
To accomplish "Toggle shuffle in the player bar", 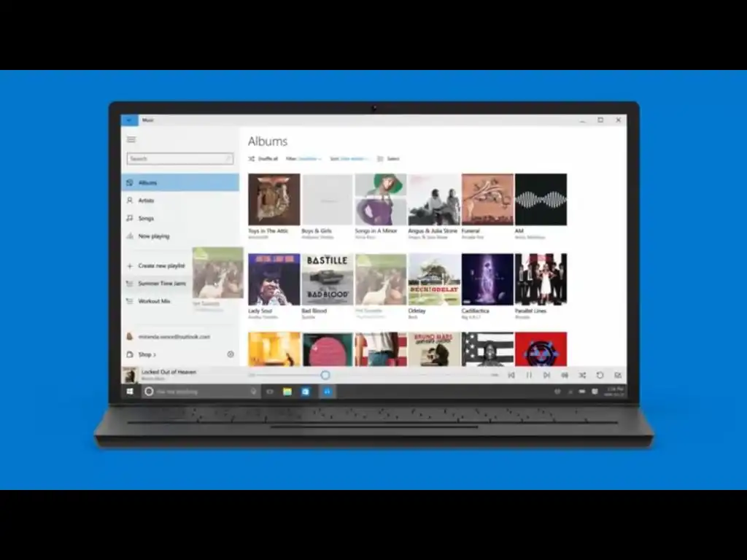I will pos(582,376).
